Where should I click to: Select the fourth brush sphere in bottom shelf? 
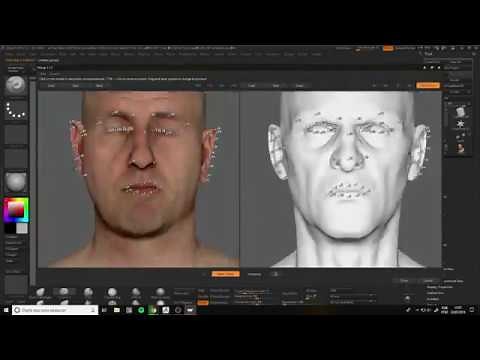[112, 293]
